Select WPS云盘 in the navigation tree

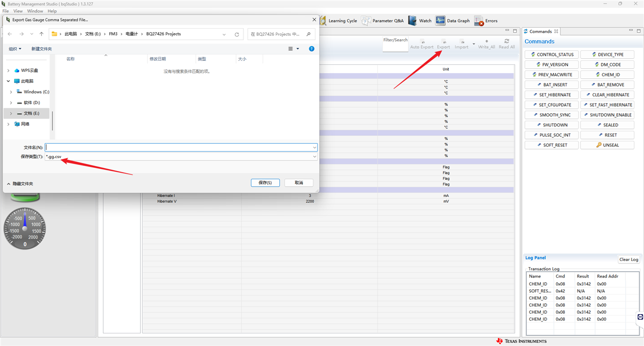click(29, 70)
